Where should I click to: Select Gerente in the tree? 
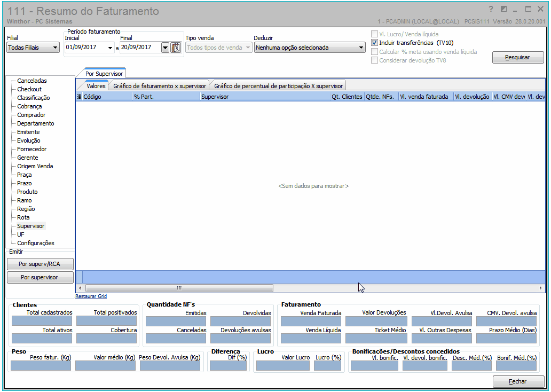pyautogui.click(x=27, y=158)
